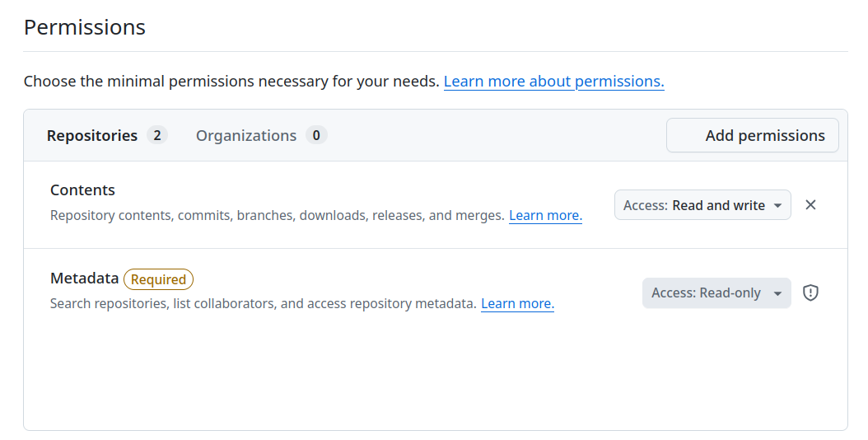Click the Search repositories, list collaborators description
This screenshot has width=868, height=440.
click(263, 304)
